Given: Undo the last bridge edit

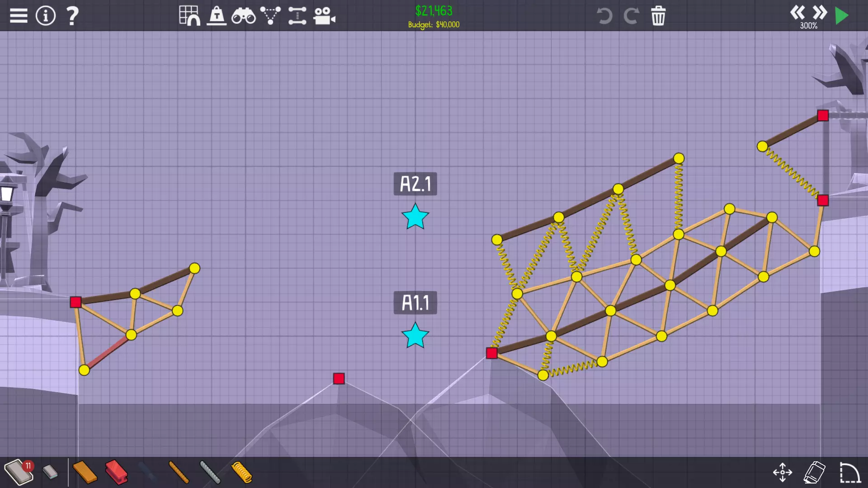Looking at the screenshot, I should tap(604, 16).
